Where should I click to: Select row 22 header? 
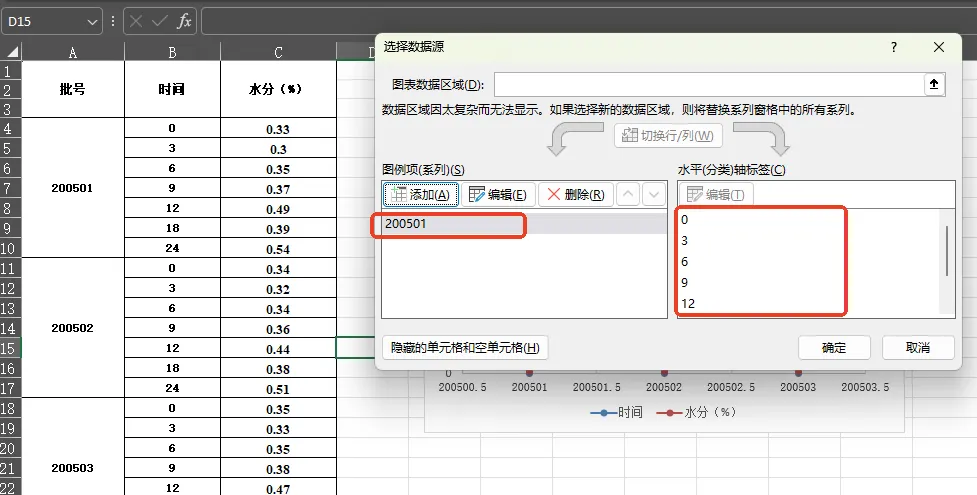point(11,488)
